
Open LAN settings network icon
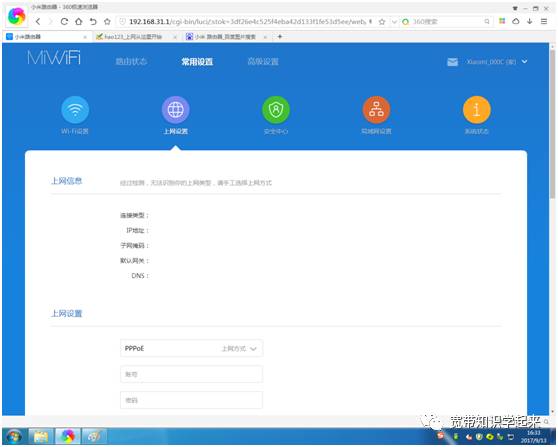376,110
